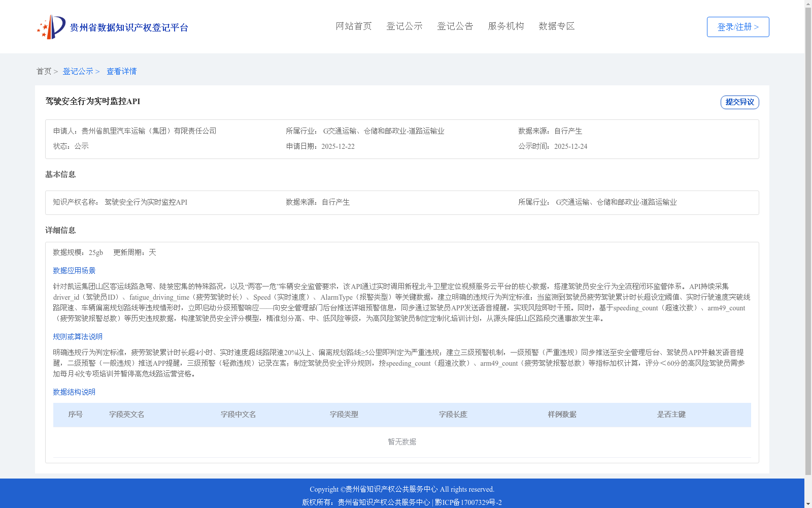Click the 是否主键 column header
Image resolution: width=812 pixels, height=508 pixels.
(x=671, y=415)
